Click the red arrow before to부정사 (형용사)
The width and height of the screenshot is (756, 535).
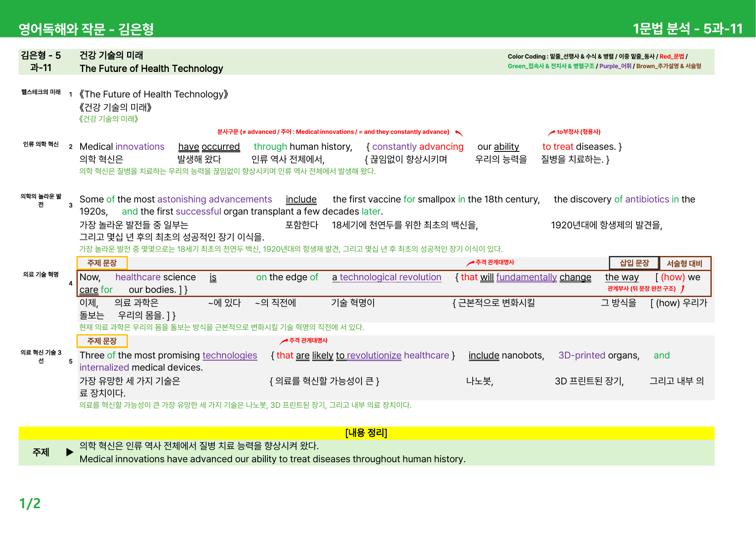click(x=552, y=133)
